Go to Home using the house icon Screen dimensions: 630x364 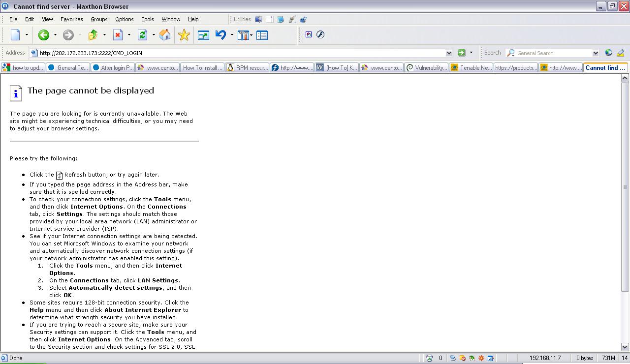point(165,35)
